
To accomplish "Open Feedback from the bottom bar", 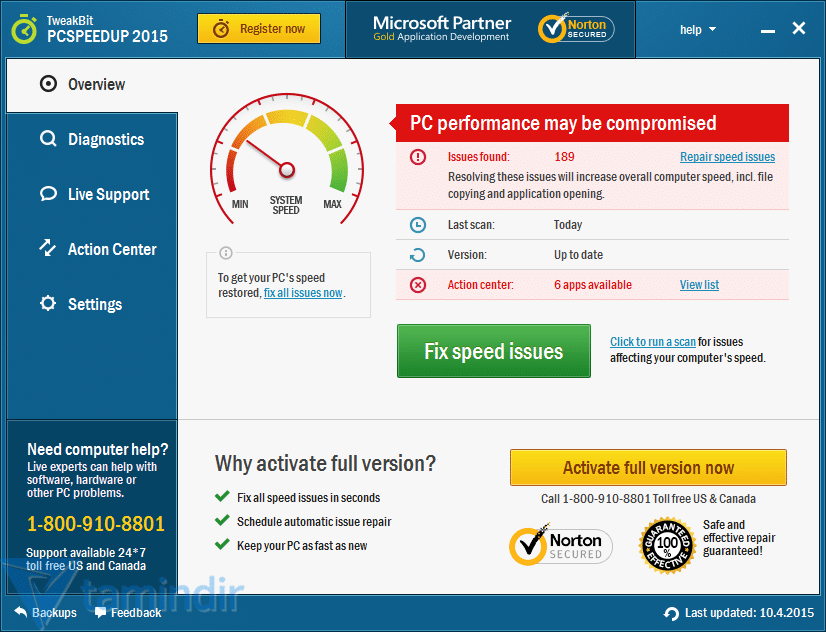I will (x=128, y=613).
